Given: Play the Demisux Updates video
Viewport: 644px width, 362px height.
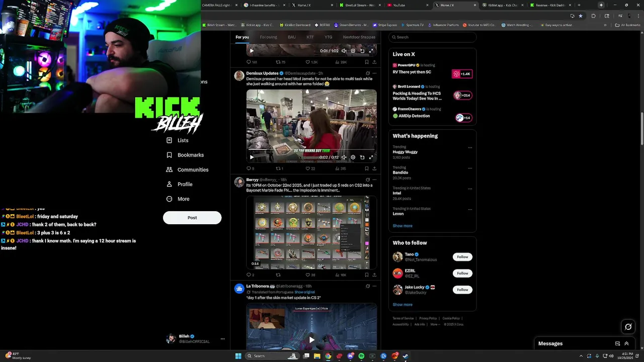Looking at the screenshot, I should [x=252, y=157].
